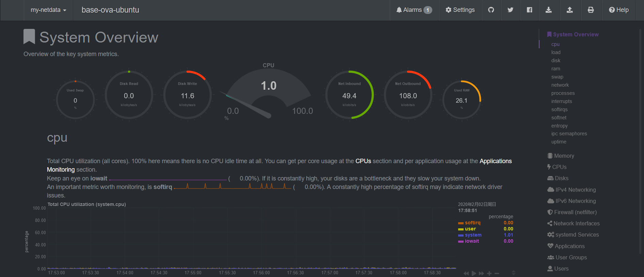Open the my-netdata dropdown menu
This screenshot has width=644, height=277.
pyautogui.click(x=48, y=10)
